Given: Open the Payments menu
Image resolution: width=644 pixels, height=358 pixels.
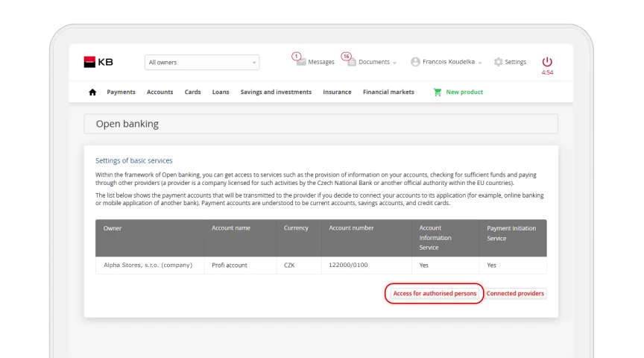Looking at the screenshot, I should 121,92.
